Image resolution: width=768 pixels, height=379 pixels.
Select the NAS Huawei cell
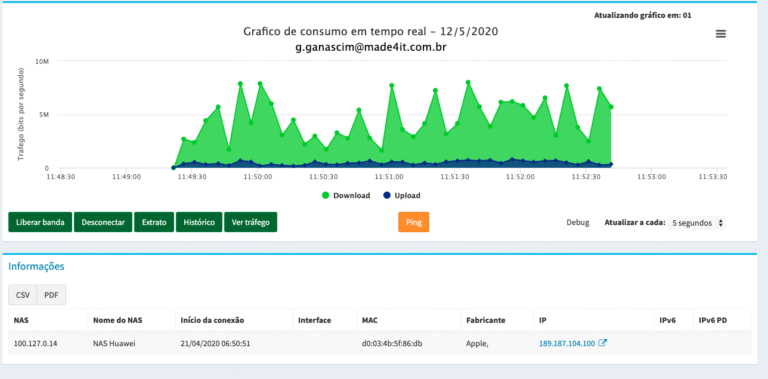(x=132, y=343)
